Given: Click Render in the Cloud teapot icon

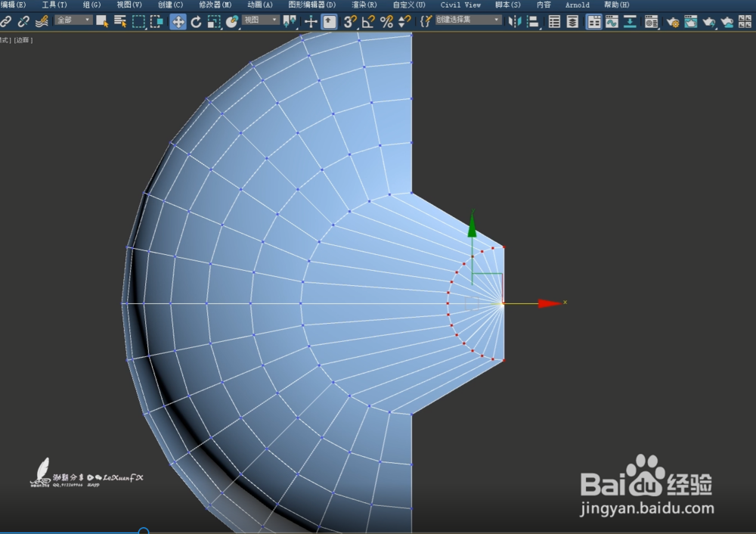Looking at the screenshot, I should tap(727, 21).
